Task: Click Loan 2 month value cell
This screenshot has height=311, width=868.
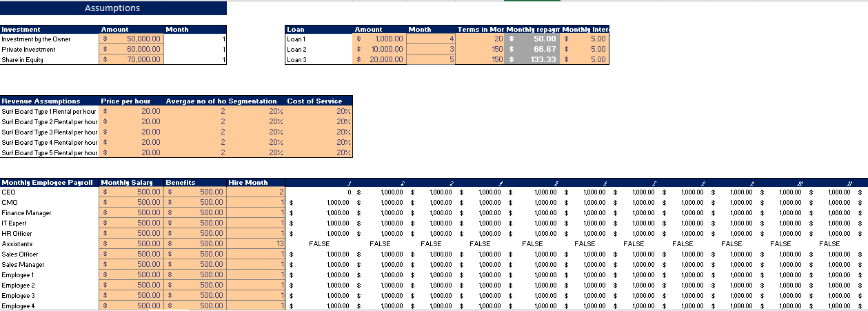Action: pyautogui.click(x=431, y=50)
